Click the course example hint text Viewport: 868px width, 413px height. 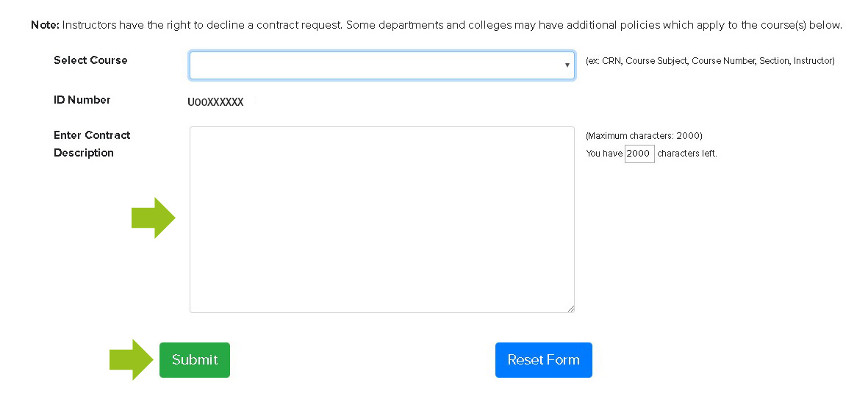(x=710, y=61)
